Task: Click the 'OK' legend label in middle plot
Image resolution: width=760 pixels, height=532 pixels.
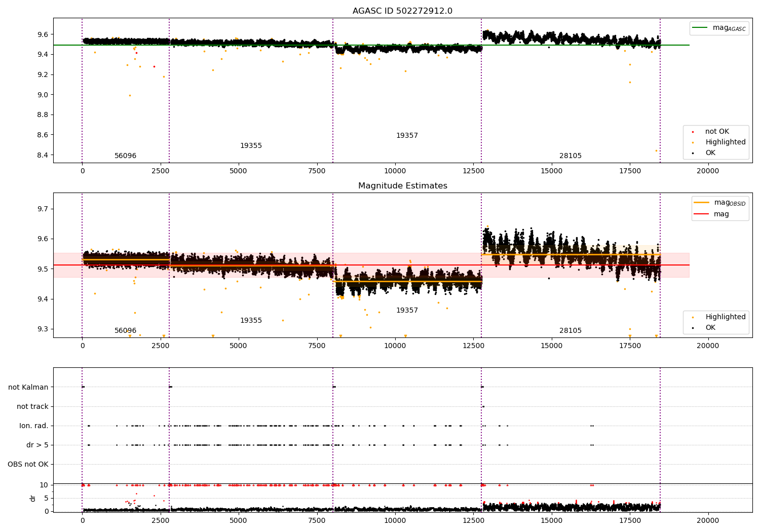Action: (710, 328)
